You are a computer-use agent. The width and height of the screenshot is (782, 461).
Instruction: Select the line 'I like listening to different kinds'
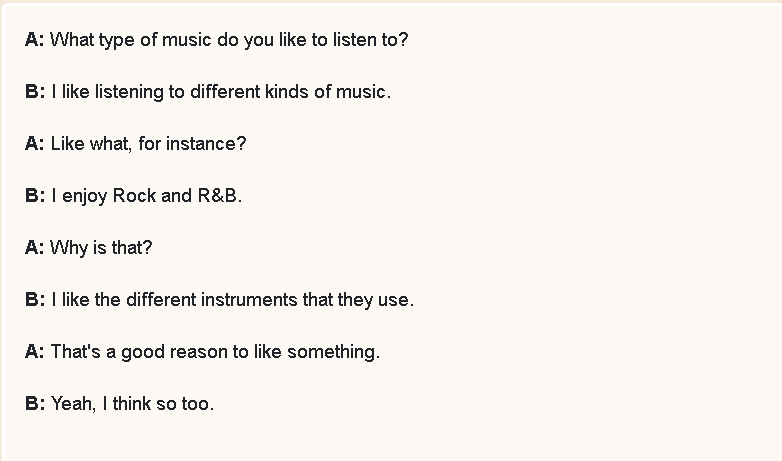pos(221,92)
